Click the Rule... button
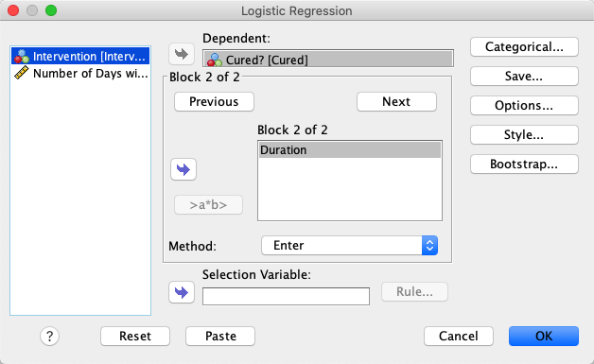Screen dimensions: 594x364 tap(414, 291)
